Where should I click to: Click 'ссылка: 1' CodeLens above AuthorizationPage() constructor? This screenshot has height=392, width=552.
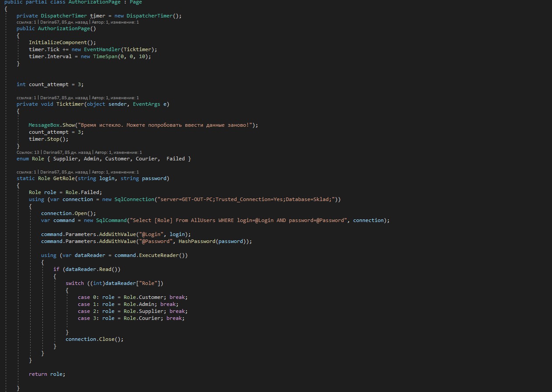click(26, 22)
